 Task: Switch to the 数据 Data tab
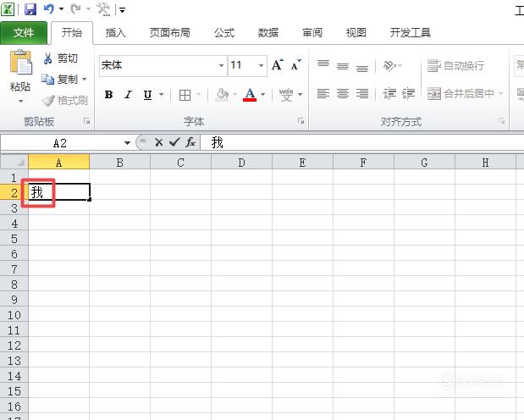click(x=268, y=33)
